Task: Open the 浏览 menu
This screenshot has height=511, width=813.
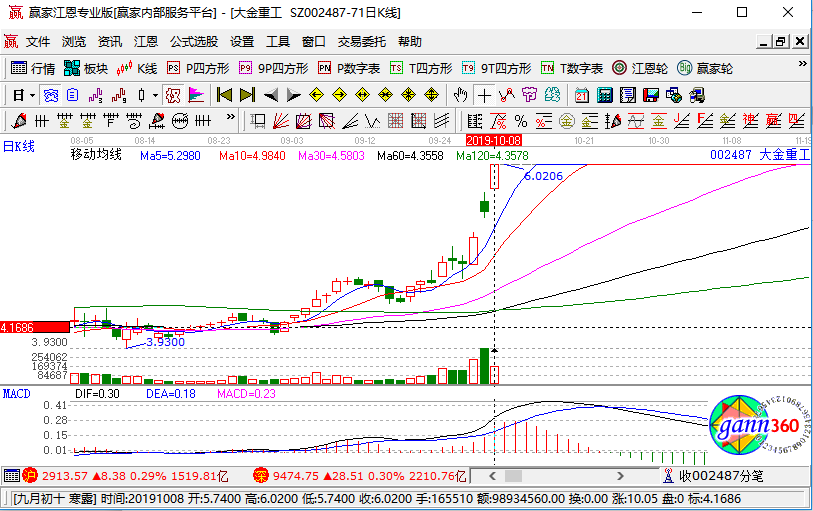Action: point(74,41)
